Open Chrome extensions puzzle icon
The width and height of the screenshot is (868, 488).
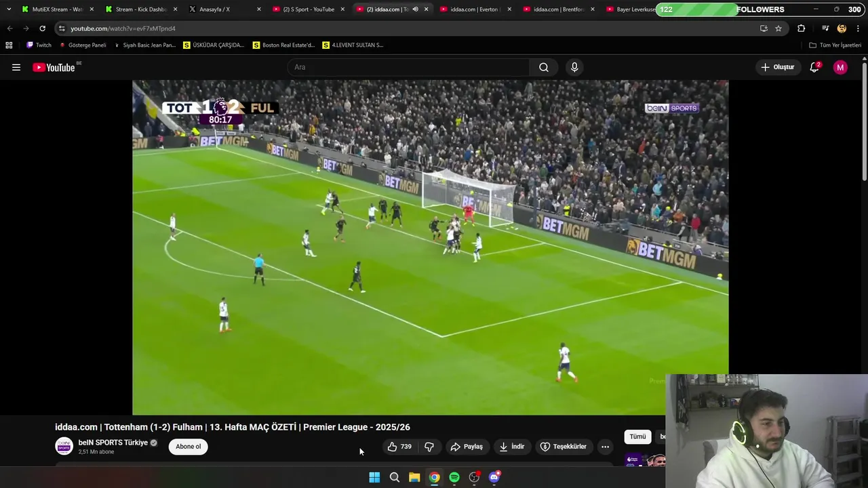pyautogui.click(x=802, y=28)
